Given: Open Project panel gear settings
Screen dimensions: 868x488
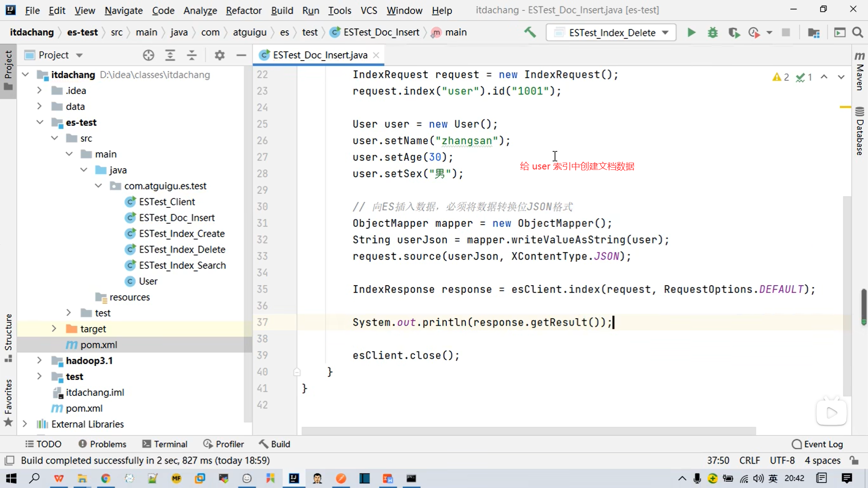Looking at the screenshot, I should (220, 55).
